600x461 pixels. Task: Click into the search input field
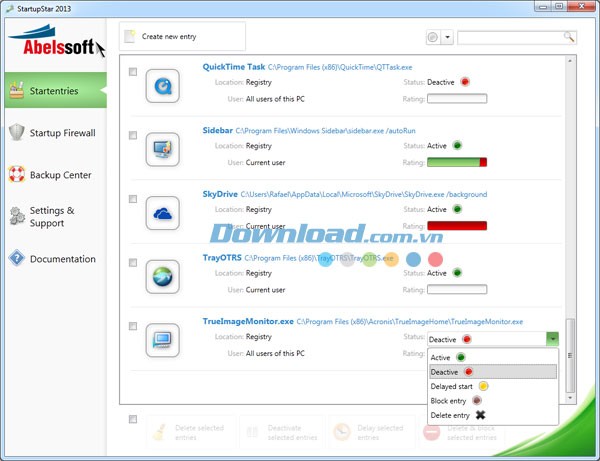tap(510, 37)
